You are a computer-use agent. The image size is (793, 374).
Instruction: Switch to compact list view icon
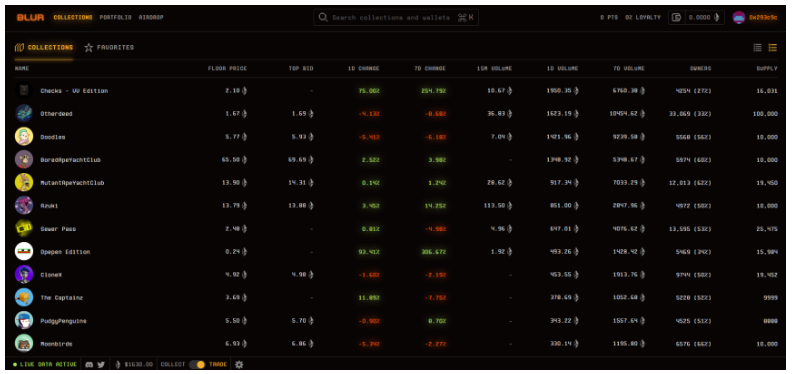[x=758, y=48]
